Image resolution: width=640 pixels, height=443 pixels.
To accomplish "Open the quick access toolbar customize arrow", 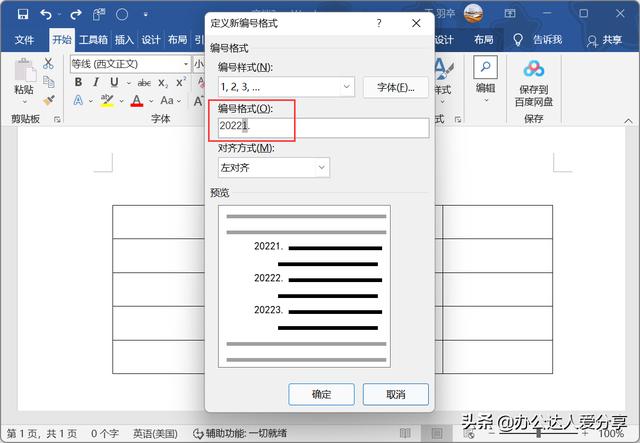I will pyautogui.click(x=145, y=15).
